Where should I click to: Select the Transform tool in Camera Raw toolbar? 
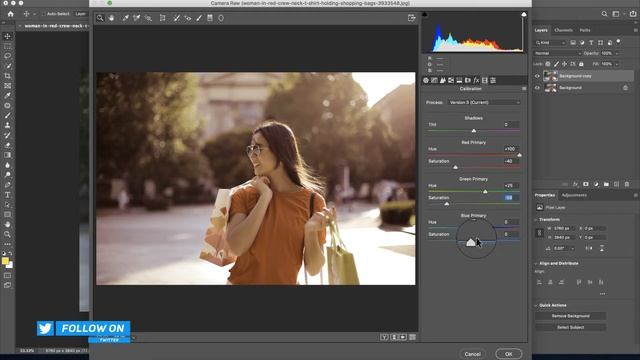pos(162,18)
